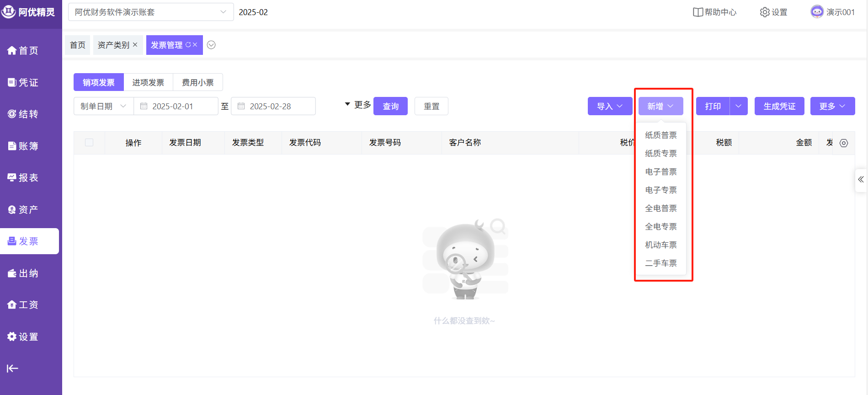This screenshot has width=868, height=395.
Task: Tick the select-all checkbox in table header
Action: click(x=89, y=143)
